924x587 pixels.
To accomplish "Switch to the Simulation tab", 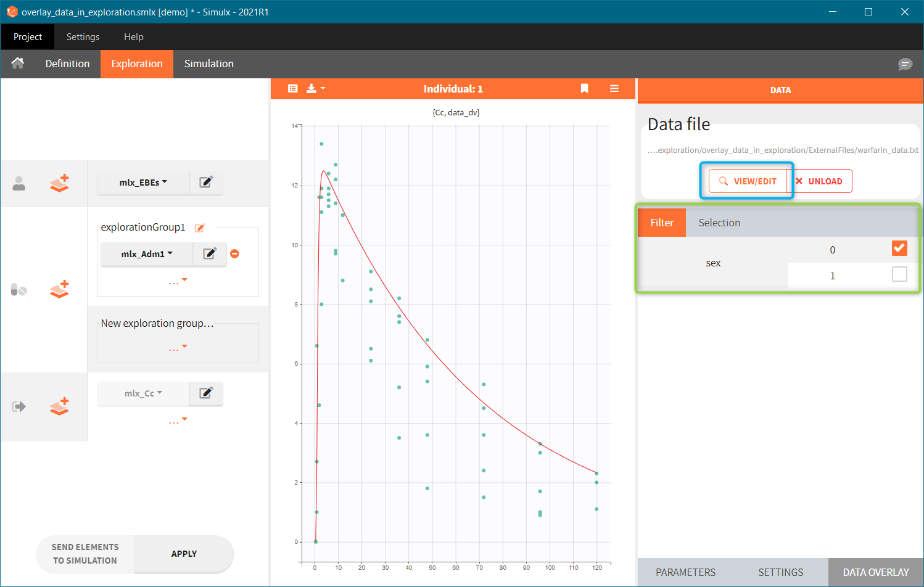I will pos(208,64).
